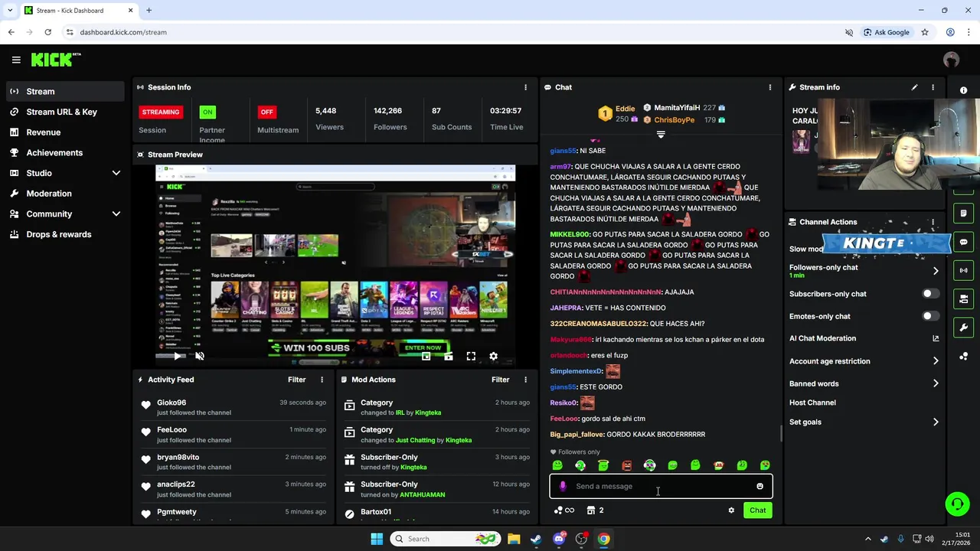This screenshot has width=980, height=551.
Task: Toggle Subscribers-only chat switch
Action: tap(930, 294)
